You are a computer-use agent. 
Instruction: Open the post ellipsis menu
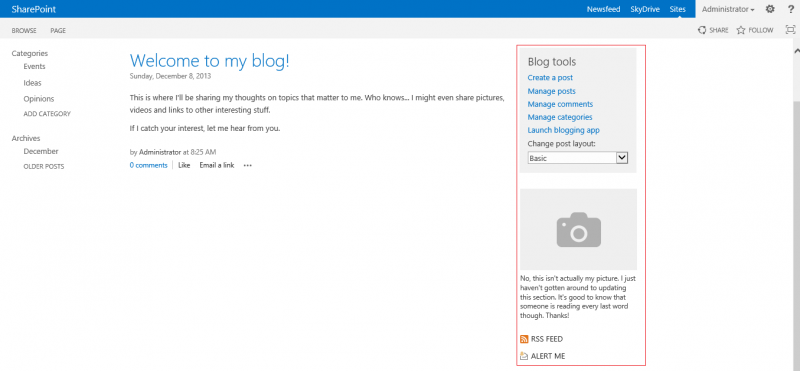pos(247,165)
